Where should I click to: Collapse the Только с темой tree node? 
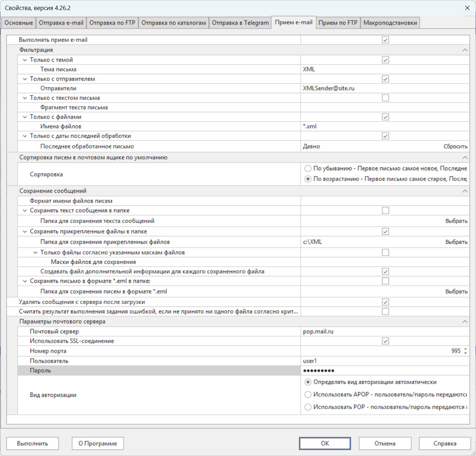point(25,60)
